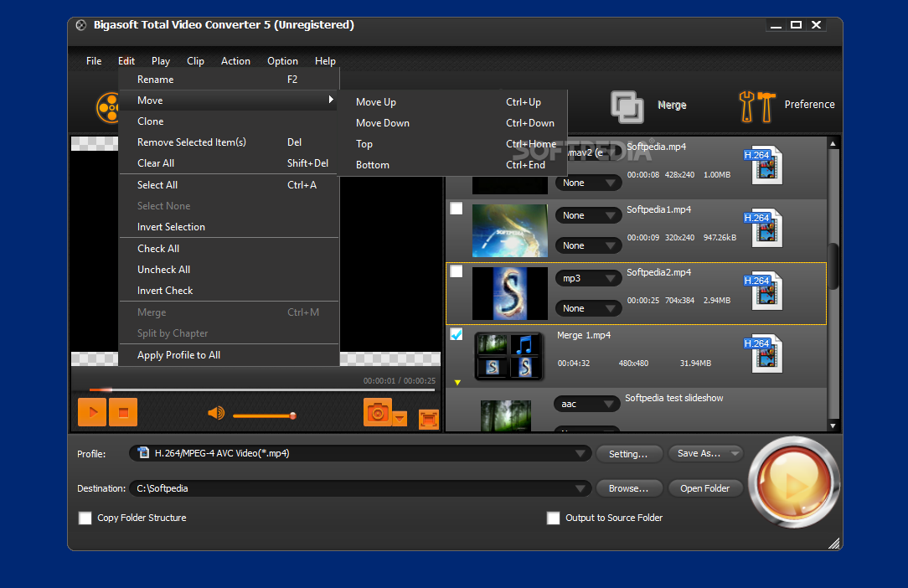Image resolution: width=908 pixels, height=588 pixels.
Task: Collapse Merge 1.mp4 group yellow triangle
Action: [457, 383]
